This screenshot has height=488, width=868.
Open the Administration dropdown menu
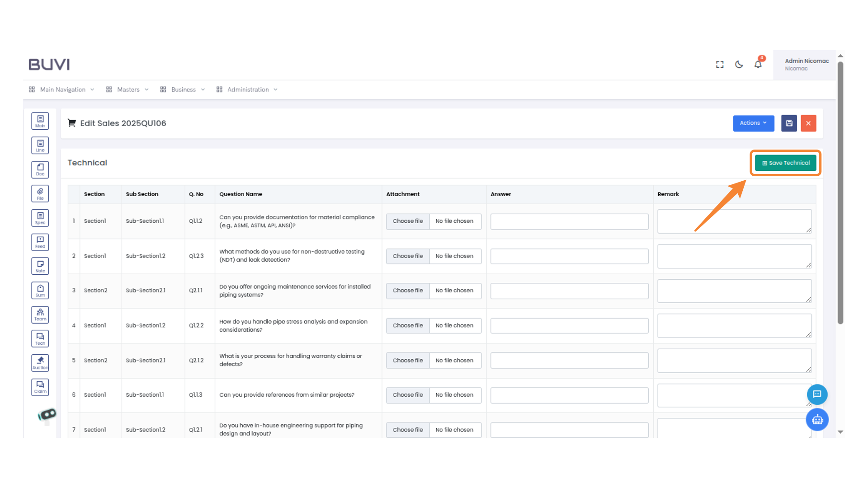247,89
